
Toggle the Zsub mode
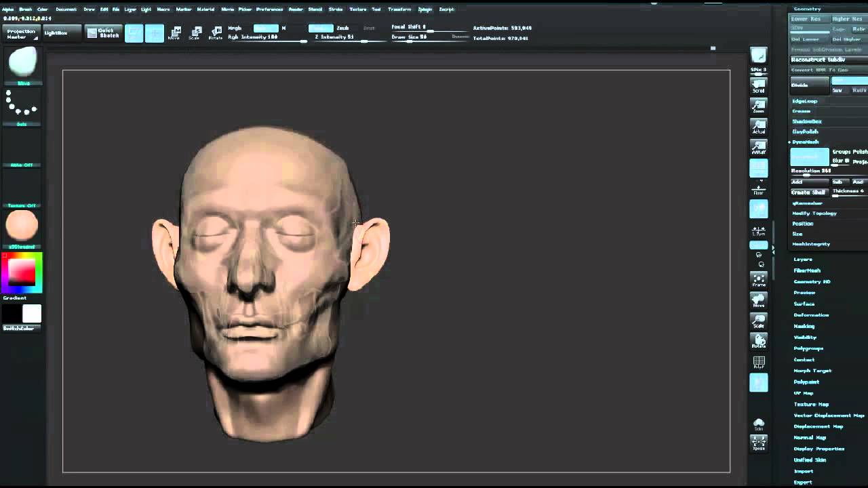(x=343, y=28)
